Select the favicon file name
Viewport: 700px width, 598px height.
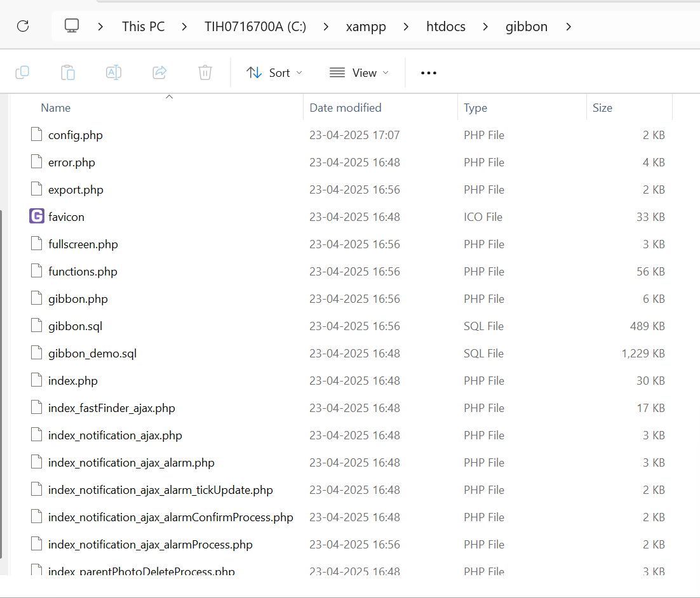[66, 217]
